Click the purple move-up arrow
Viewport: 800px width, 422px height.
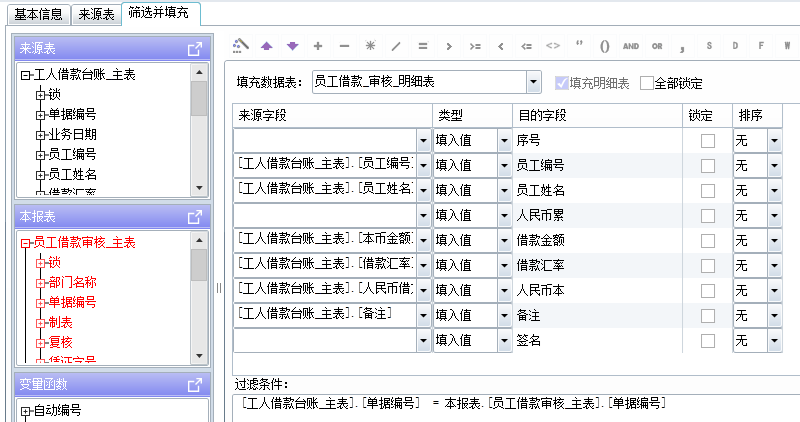[266, 46]
